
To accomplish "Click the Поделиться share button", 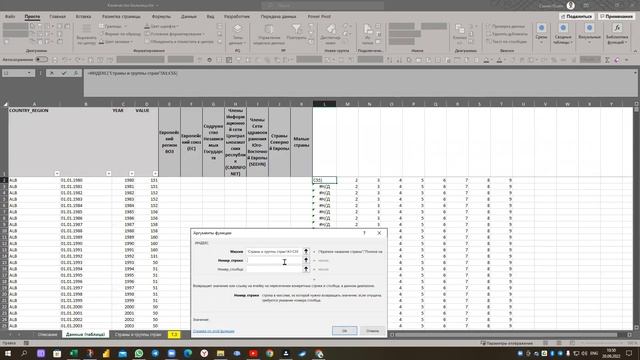I will point(576,16).
